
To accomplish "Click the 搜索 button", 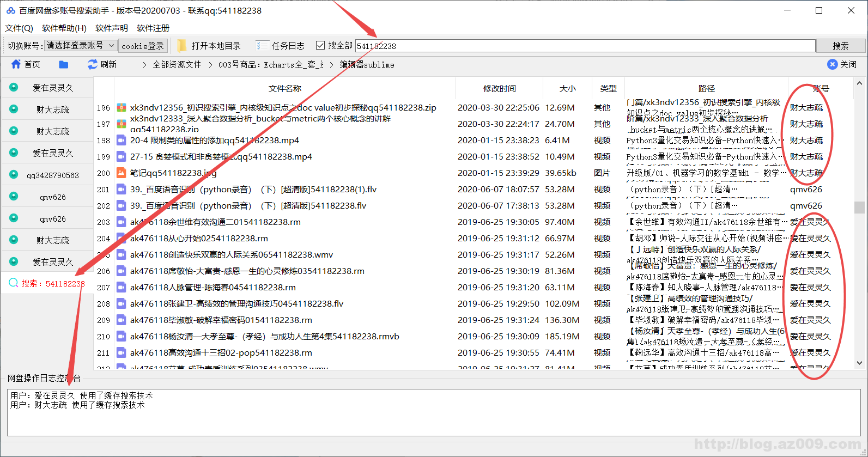I will 841,46.
